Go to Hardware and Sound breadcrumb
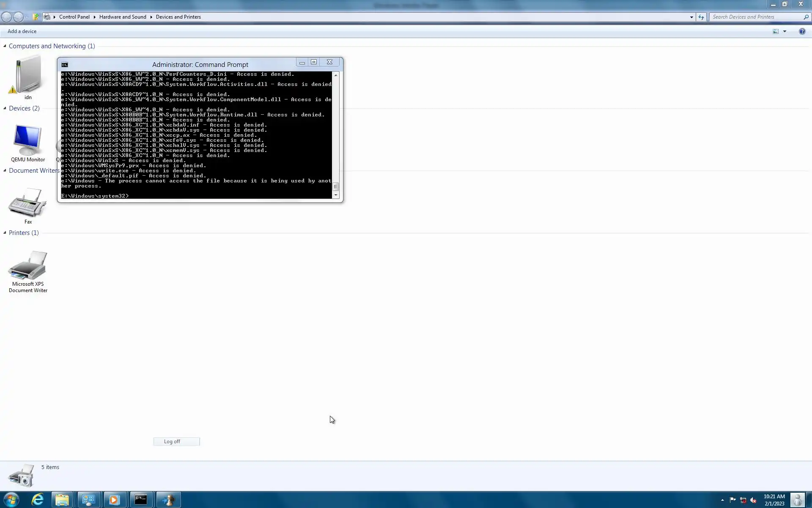 [x=123, y=17]
